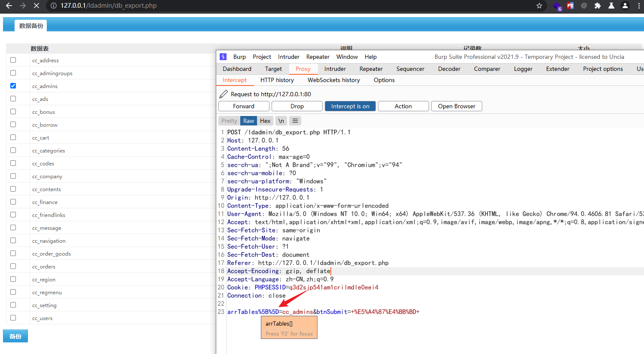Check the cc_admingroups table checkbox
The height and width of the screenshot is (354, 644).
(x=13, y=73)
